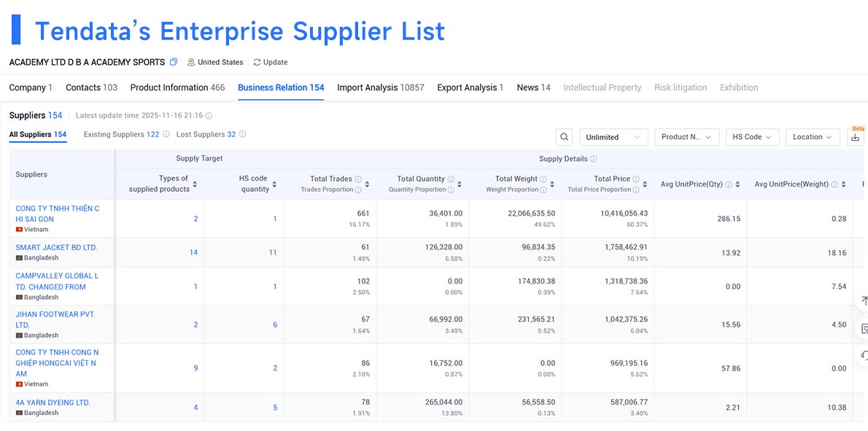Click Avg UnitPrice(Weight) value 18.16
The height and width of the screenshot is (431, 868).
click(x=837, y=252)
